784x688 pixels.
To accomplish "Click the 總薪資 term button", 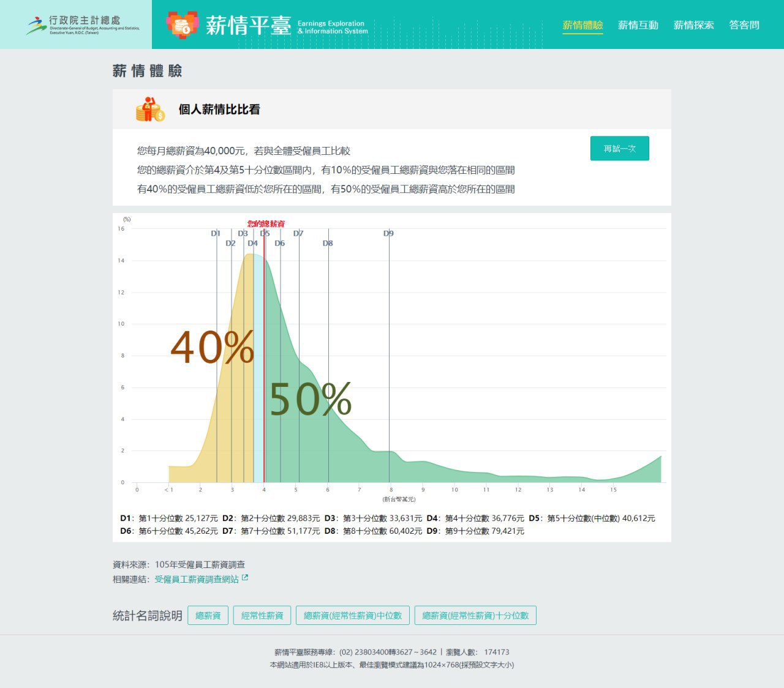I will coord(208,615).
